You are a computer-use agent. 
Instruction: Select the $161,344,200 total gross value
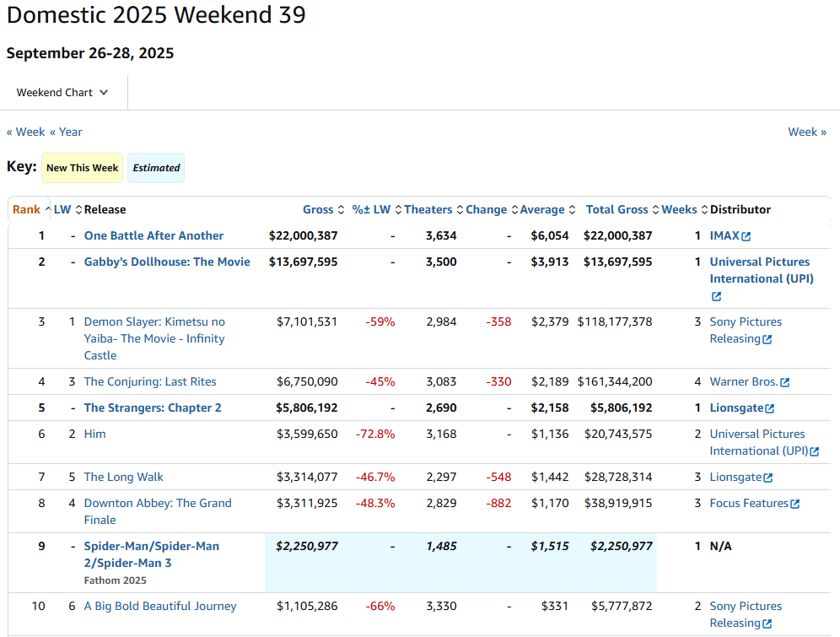[x=615, y=382]
